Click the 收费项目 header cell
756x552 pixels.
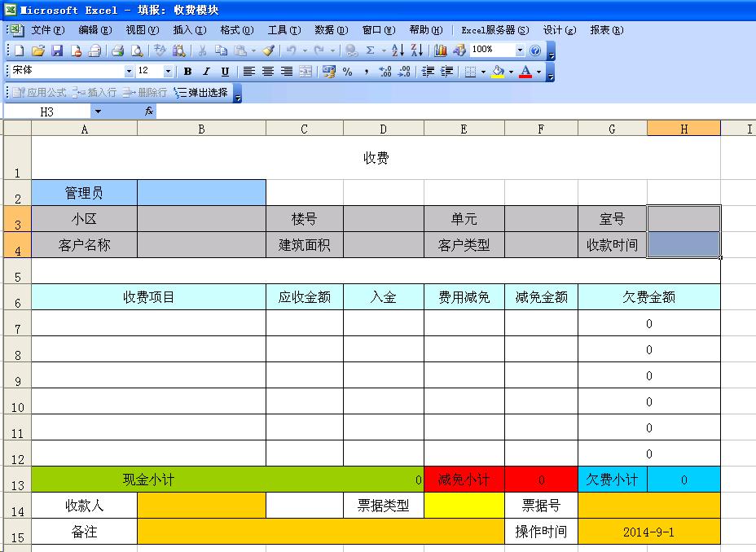point(148,296)
